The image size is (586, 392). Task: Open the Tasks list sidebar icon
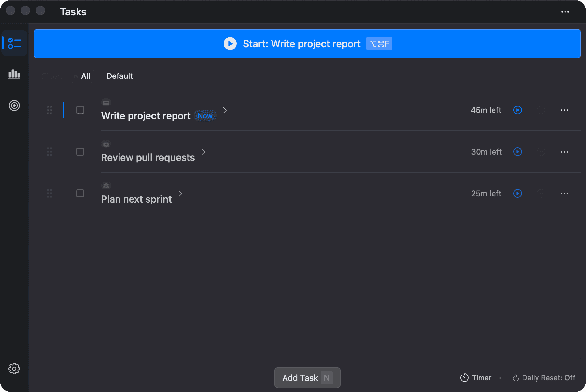[14, 43]
